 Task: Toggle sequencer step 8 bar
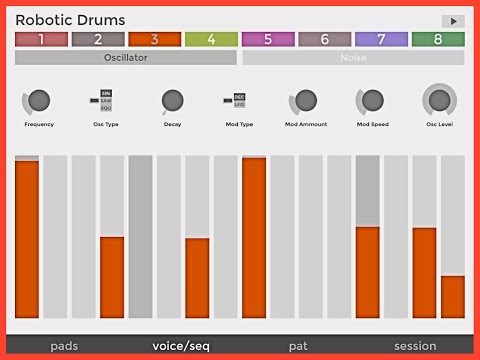pyautogui.click(x=226, y=236)
